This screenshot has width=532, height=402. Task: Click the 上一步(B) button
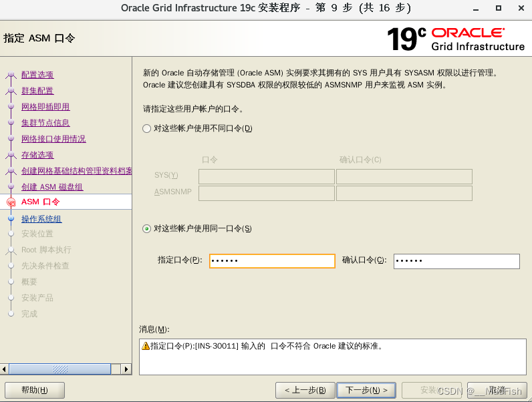(305, 390)
